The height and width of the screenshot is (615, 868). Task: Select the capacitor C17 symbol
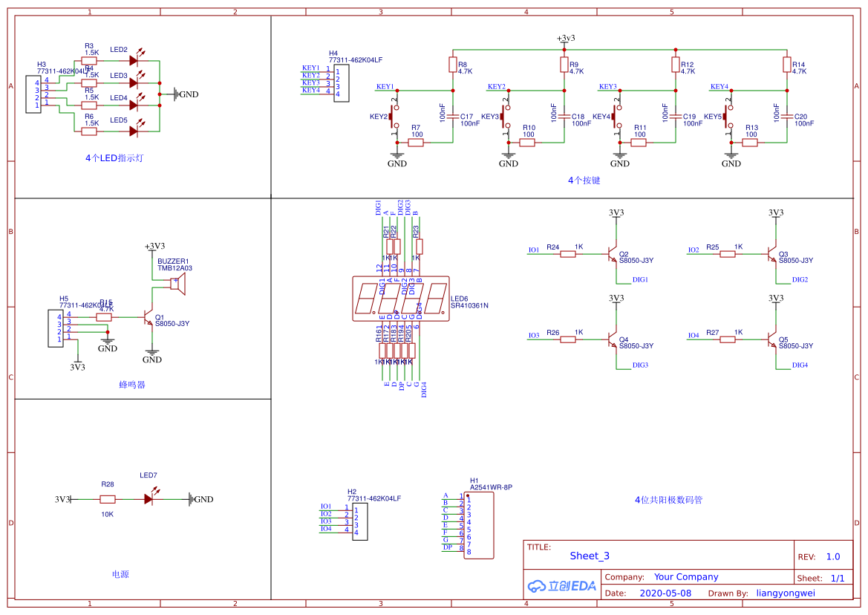[453, 117]
